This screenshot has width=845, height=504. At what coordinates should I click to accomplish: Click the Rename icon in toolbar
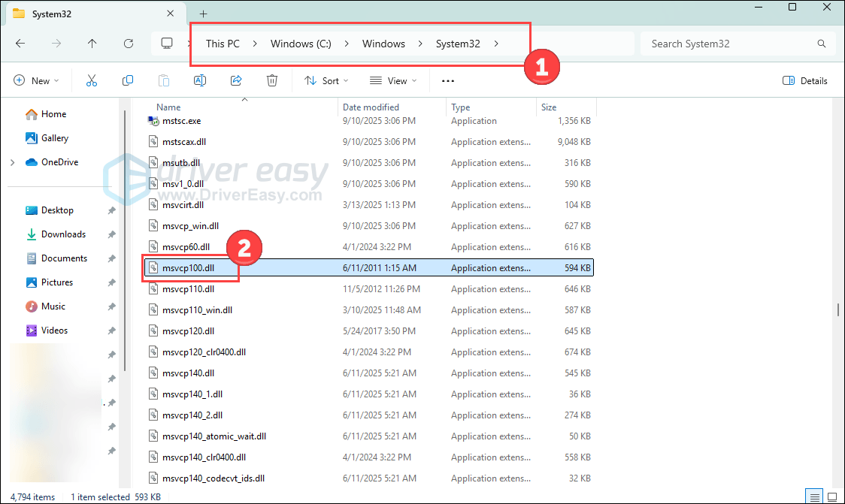coord(200,80)
